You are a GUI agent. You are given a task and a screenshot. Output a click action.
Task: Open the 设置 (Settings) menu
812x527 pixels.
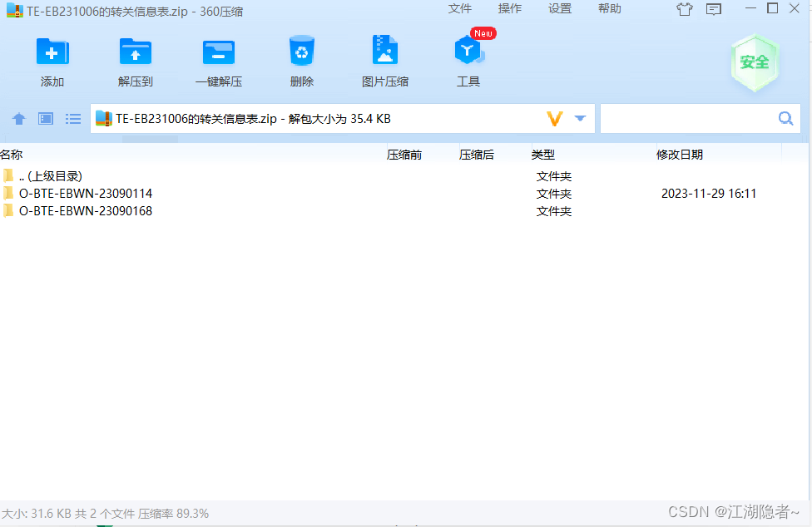click(x=560, y=9)
